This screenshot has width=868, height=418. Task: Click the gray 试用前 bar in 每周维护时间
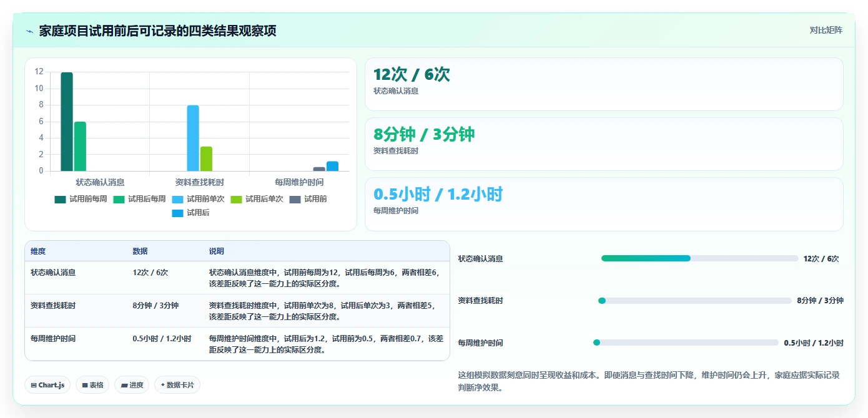pyautogui.click(x=319, y=169)
